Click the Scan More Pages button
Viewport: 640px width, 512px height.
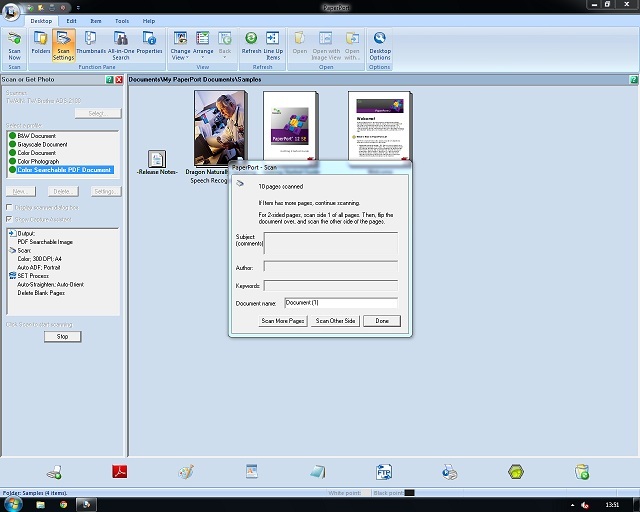tap(283, 321)
